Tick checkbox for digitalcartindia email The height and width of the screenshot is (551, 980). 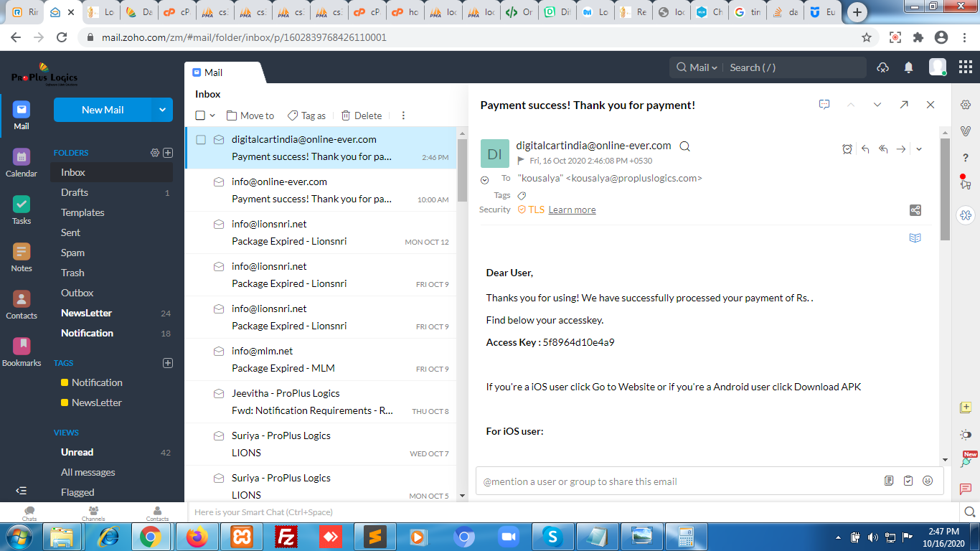click(x=201, y=140)
